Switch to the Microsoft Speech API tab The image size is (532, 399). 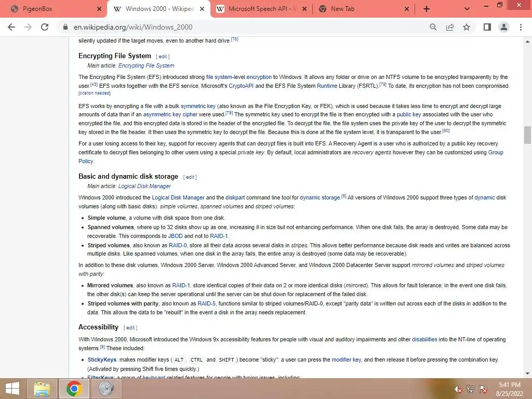click(x=261, y=9)
